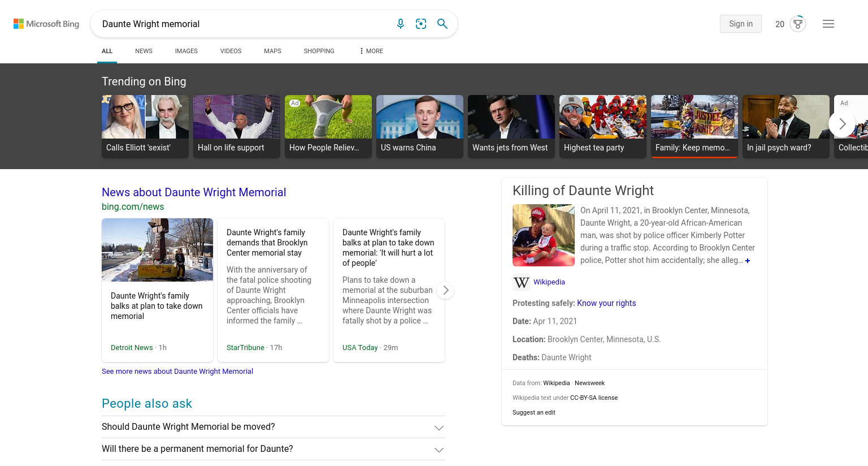Open the MORE dropdown menu

click(x=371, y=51)
